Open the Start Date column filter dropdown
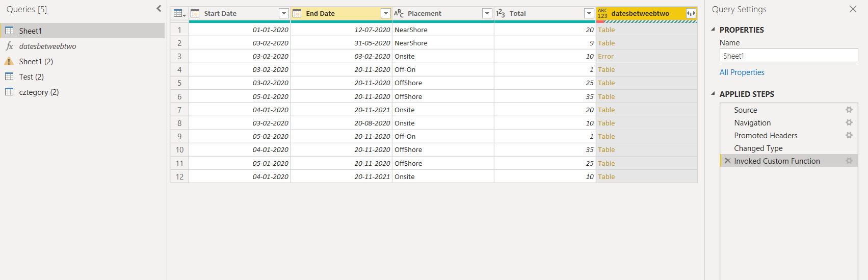The width and height of the screenshot is (868, 280). tap(284, 13)
